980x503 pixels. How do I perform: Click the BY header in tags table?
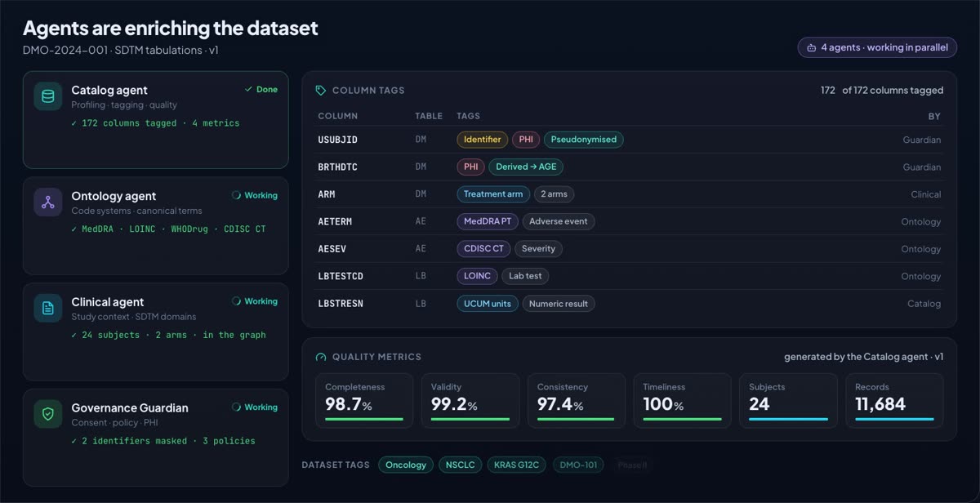pyautogui.click(x=934, y=116)
